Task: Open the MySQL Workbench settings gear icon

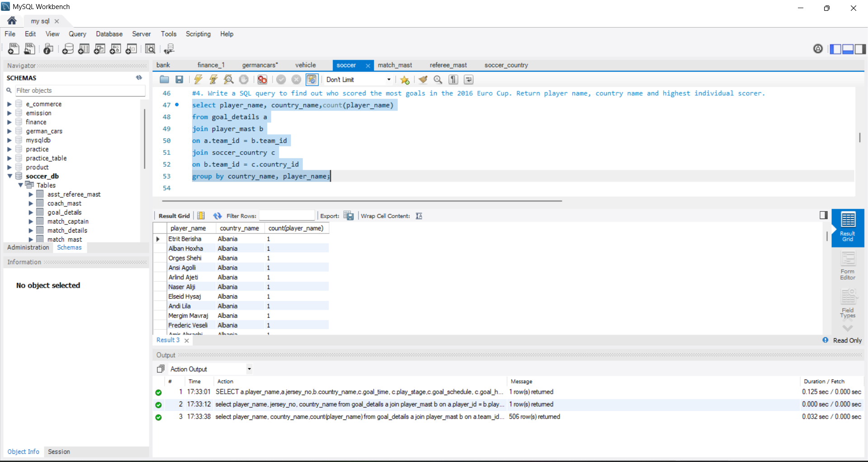Action: point(818,49)
